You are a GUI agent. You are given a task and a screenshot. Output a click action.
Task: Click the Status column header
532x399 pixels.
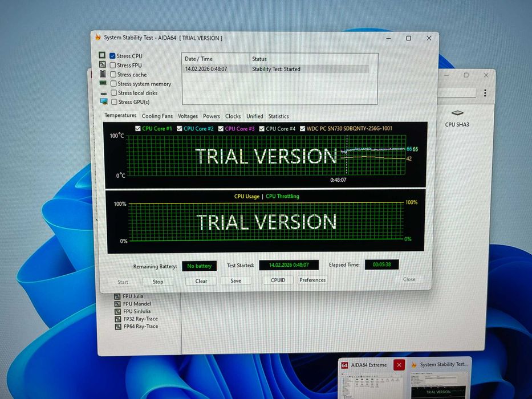[314, 59]
